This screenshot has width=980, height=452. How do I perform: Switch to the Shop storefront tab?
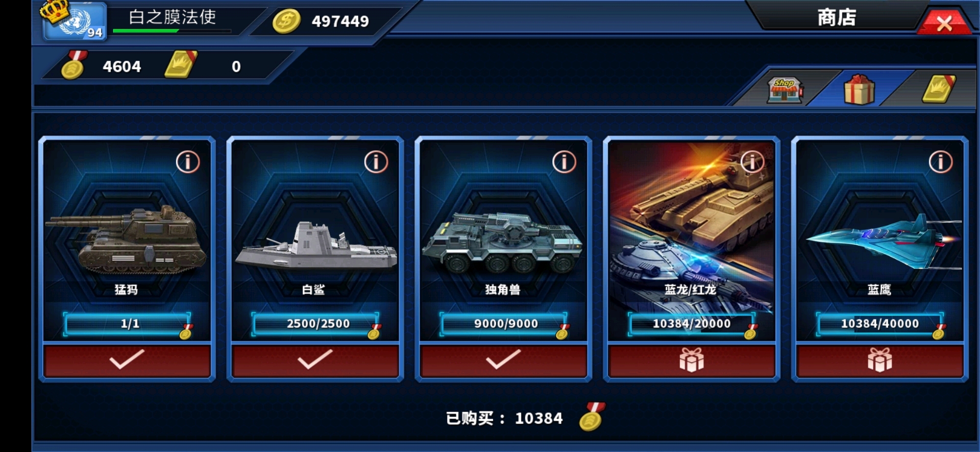[x=784, y=90]
